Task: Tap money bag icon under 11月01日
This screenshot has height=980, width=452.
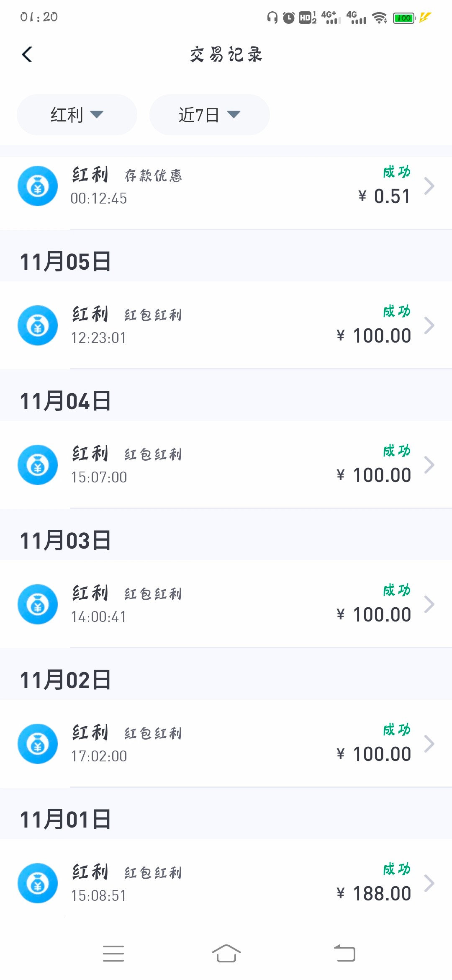Action: [38, 883]
